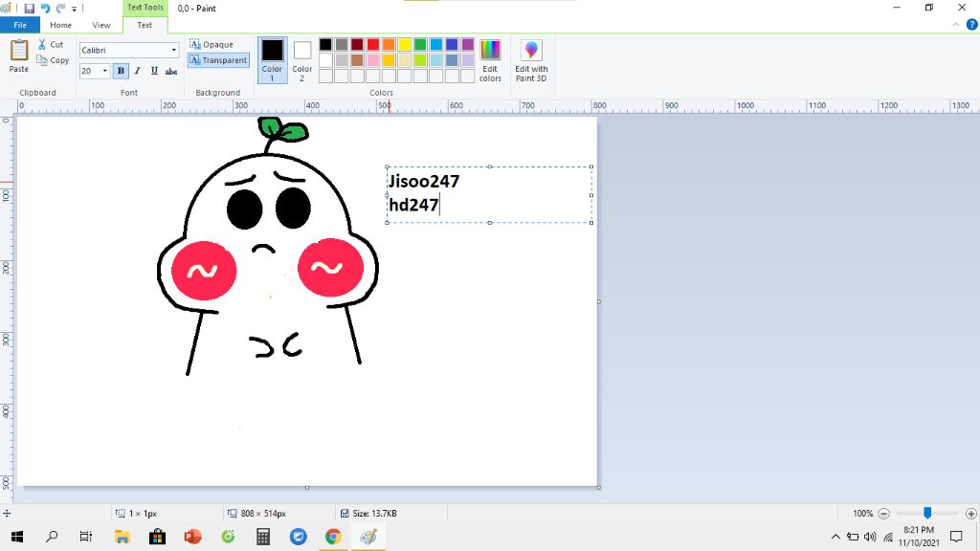Click the battery icon in the system tray
This screenshot has width=980, height=551.
[853, 537]
